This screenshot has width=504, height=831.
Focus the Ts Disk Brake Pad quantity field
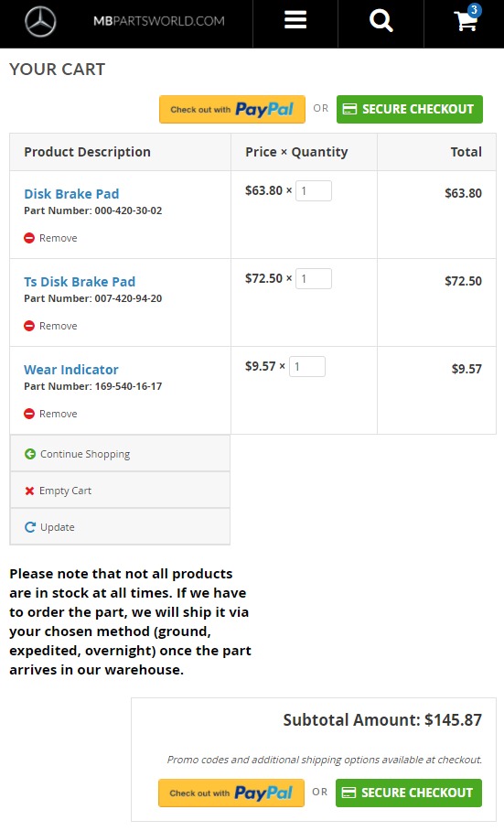pyautogui.click(x=314, y=279)
